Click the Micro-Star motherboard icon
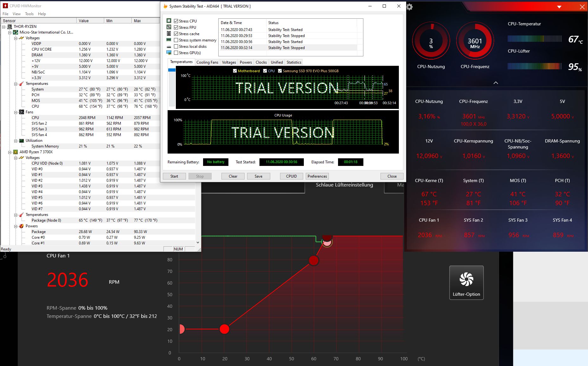588x366 pixels. pyautogui.click(x=16, y=32)
